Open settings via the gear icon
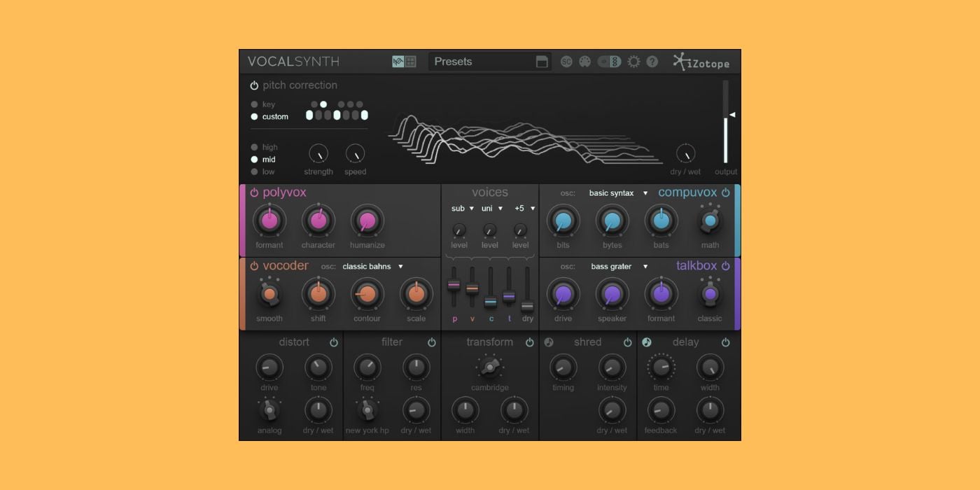 pos(633,62)
